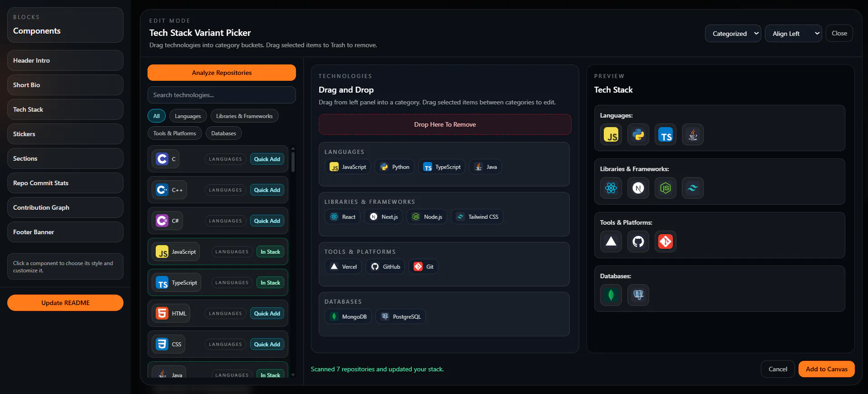Cancel the variant picker dialog

tap(778, 369)
